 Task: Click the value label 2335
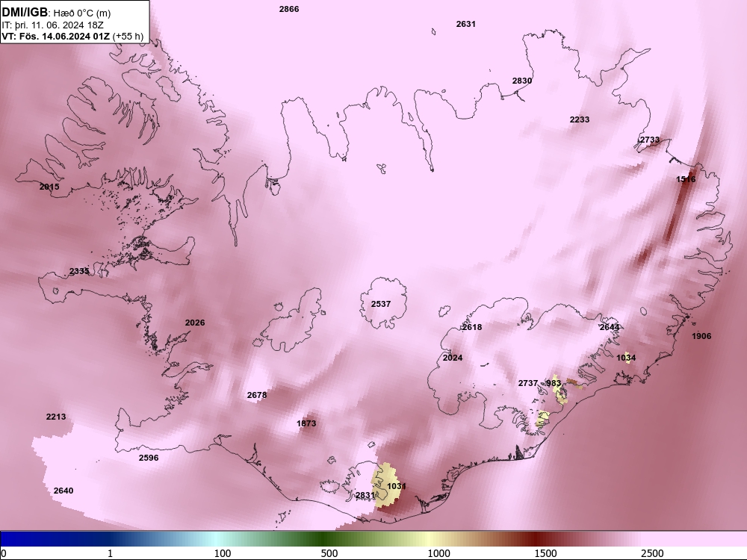[79, 272]
